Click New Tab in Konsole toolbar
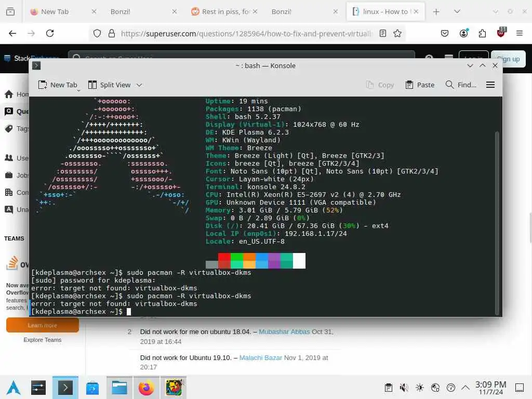Viewport: 532px width, 399px height. pyautogui.click(x=58, y=85)
